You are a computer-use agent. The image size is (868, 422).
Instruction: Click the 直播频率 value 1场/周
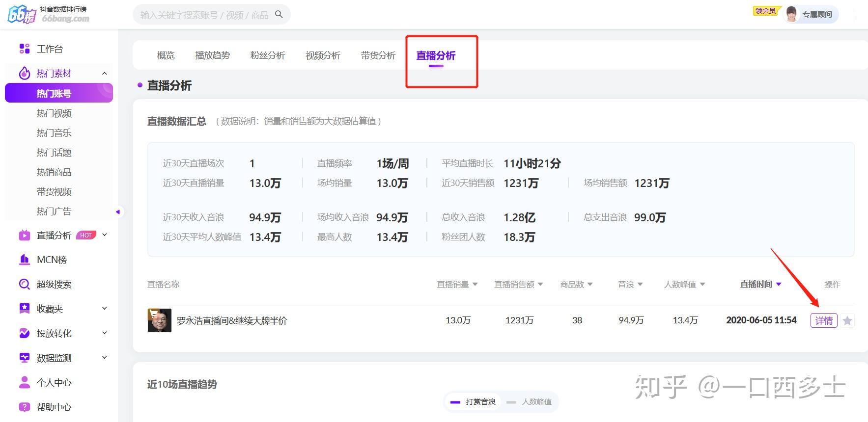392,163
